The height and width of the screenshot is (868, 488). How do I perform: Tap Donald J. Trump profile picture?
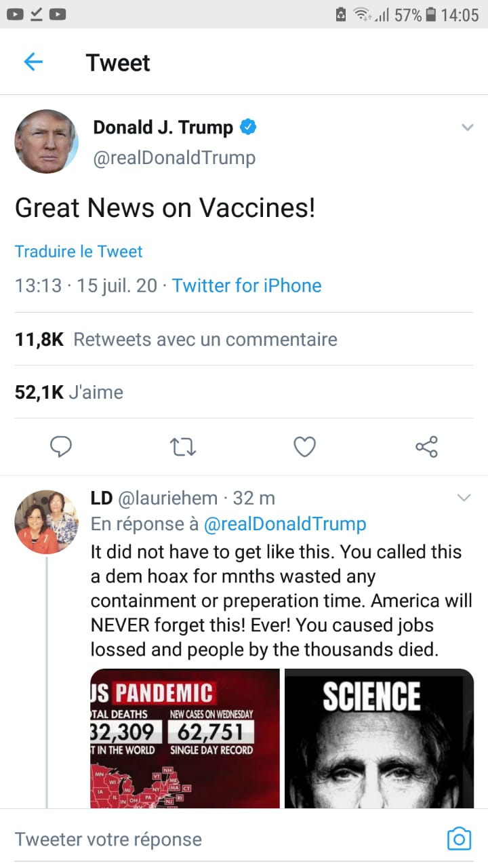click(x=46, y=142)
